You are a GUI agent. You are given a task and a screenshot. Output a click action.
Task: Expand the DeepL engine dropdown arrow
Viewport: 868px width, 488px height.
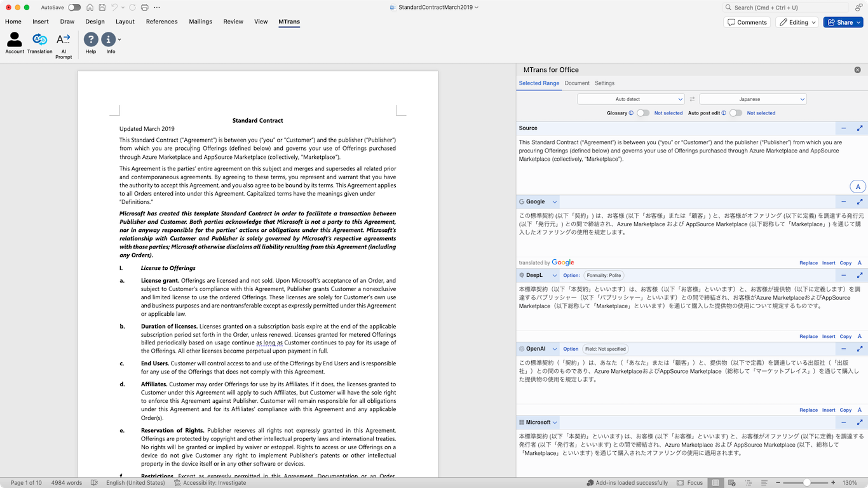pos(555,276)
